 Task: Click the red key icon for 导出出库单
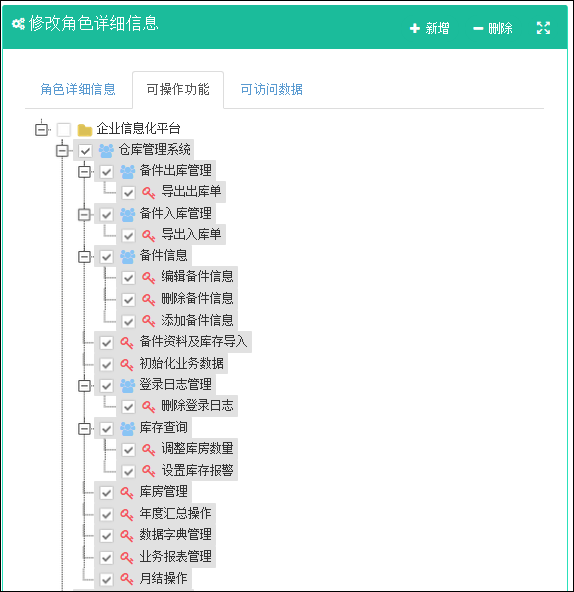(148, 193)
